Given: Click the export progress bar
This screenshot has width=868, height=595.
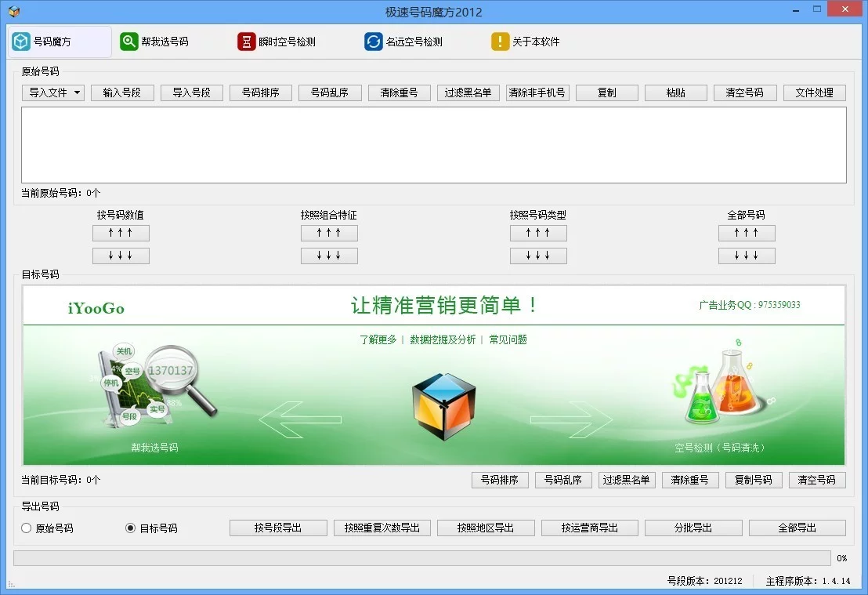Looking at the screenshot, I should (x=422, y=558).
